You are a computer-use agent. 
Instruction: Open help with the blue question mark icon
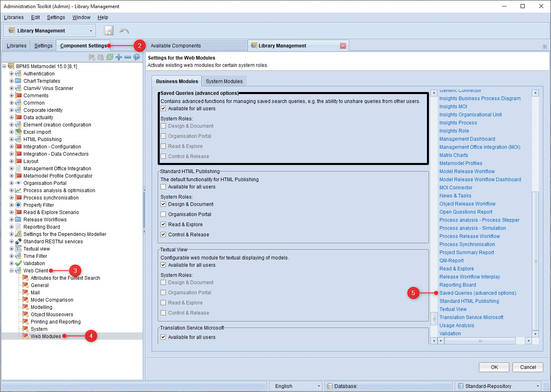137,57
